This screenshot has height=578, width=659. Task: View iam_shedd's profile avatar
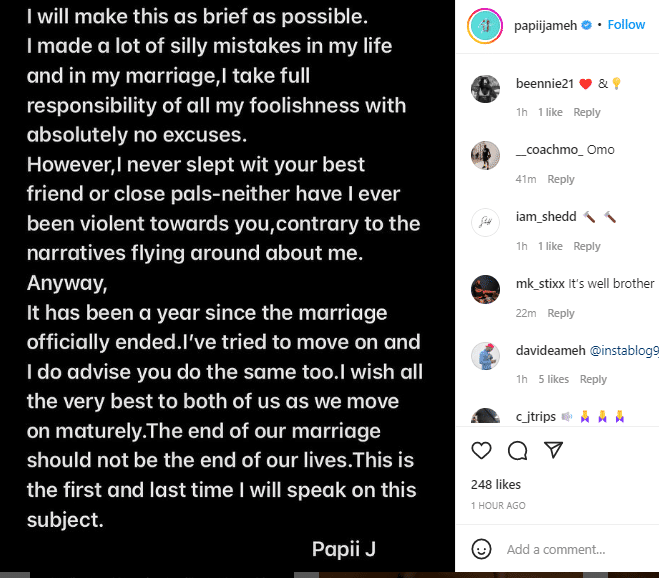pyautogui.click(x=485, y=222)
